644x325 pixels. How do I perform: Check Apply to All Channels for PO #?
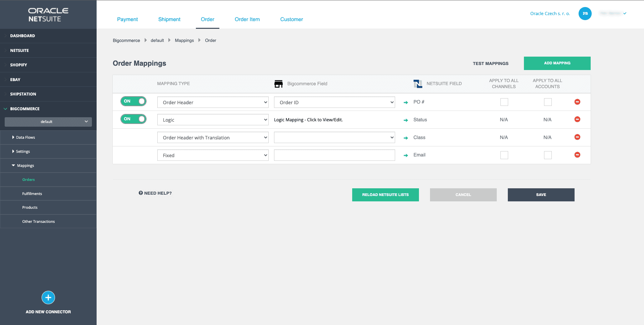[x=504, y=102]
